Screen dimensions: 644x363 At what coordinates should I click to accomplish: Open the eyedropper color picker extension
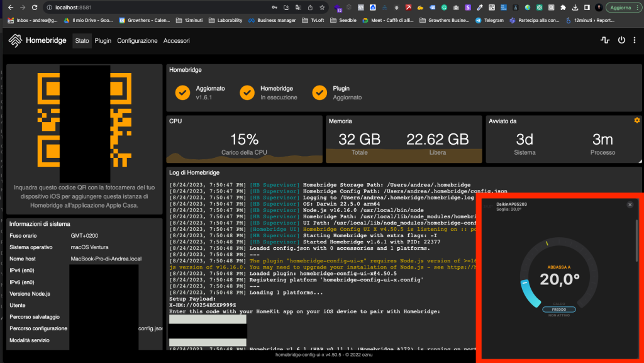(480, 8)
